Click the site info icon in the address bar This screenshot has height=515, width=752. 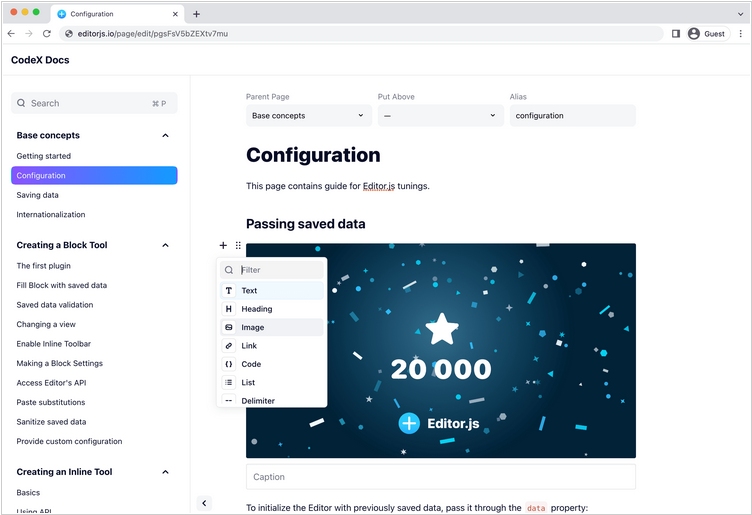(x=69, y=34)
